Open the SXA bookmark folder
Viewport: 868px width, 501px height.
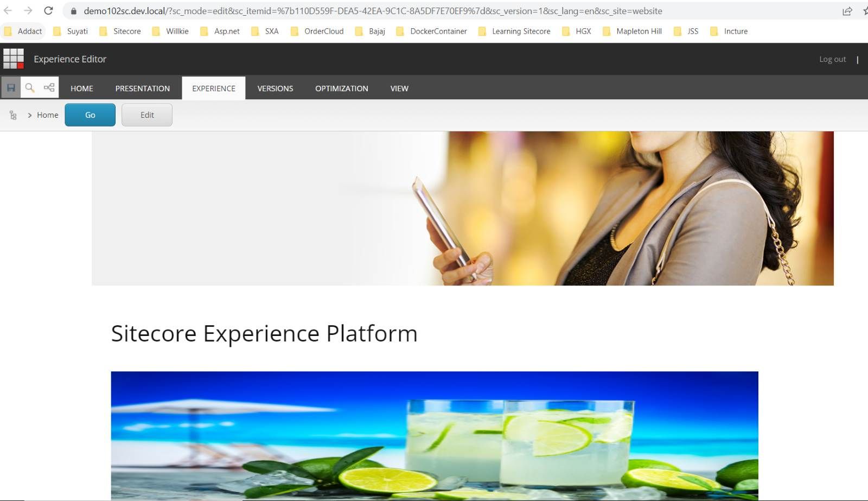click(265, 31)
